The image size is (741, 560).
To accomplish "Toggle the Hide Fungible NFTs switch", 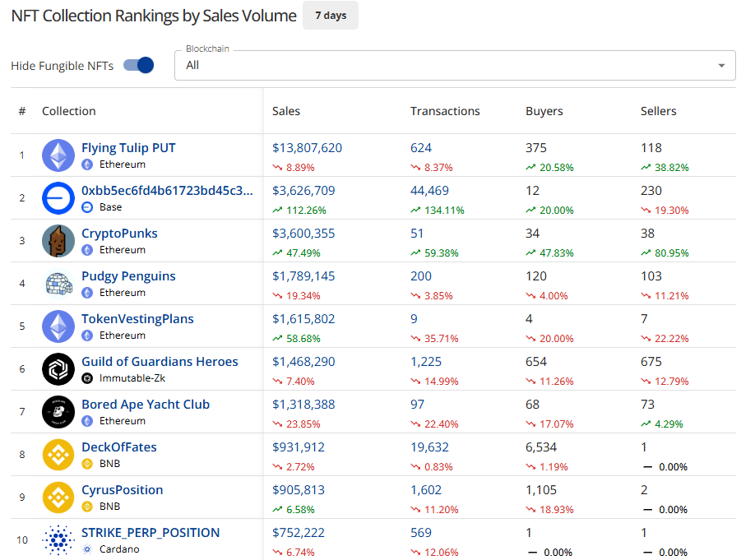I will coord(139,66).
